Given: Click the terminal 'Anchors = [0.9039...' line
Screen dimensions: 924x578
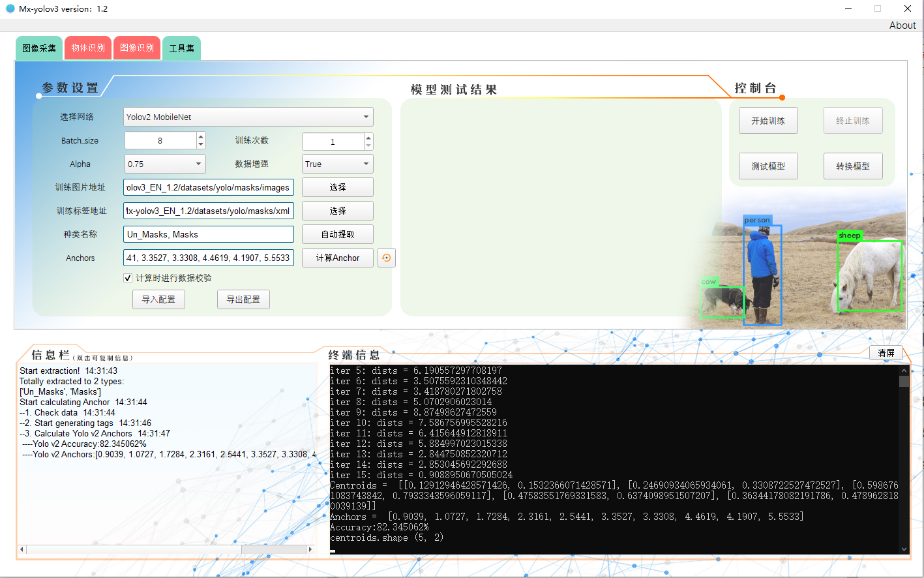Looking at the screenshot, I should [567, 517].
